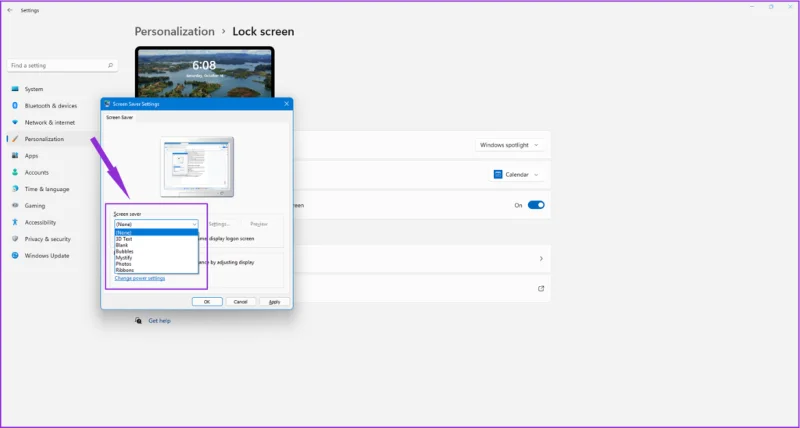The image size is (800, 428).
Task: Choose 3D Text from the screen saver list
Action: coord(156,239)
